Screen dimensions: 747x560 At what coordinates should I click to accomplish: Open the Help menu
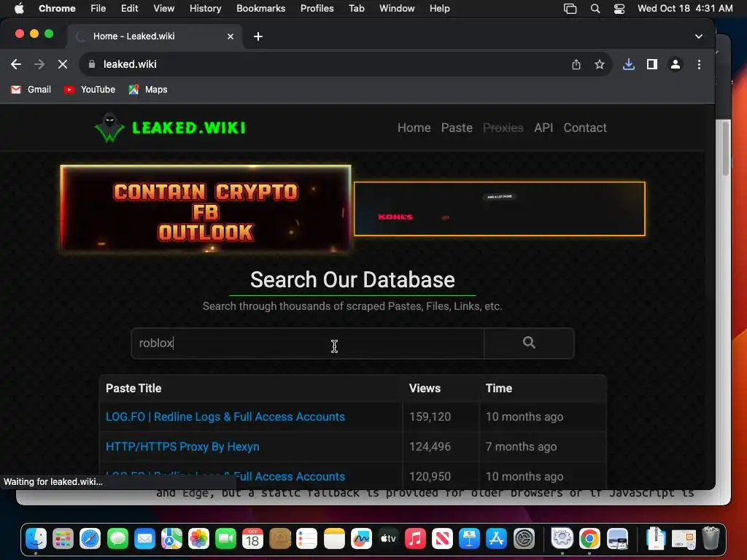tap(439, 8)
